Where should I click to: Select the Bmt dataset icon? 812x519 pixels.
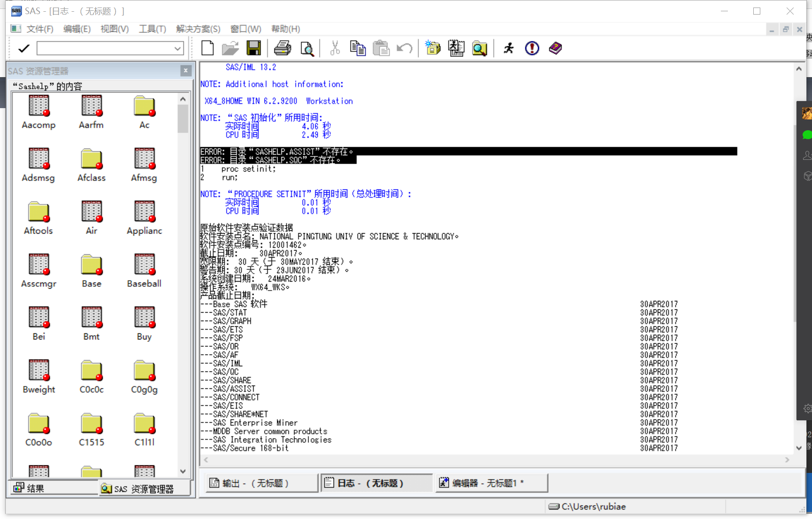point(91,317)
